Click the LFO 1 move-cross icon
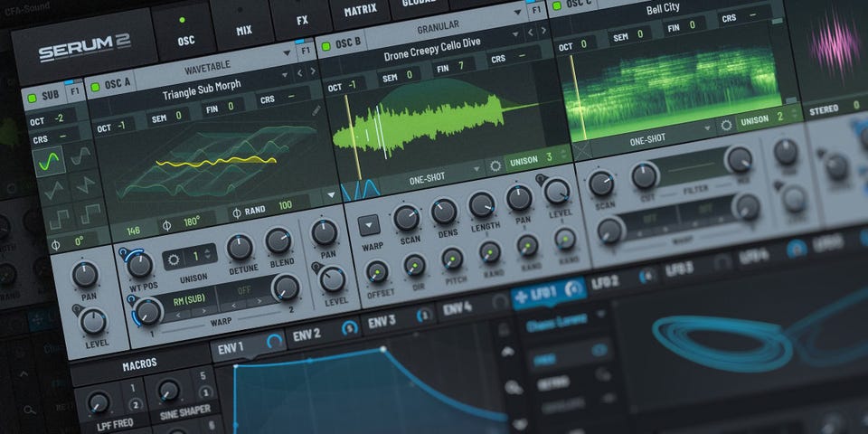This screenshot has width=868, height=434. 521,297
